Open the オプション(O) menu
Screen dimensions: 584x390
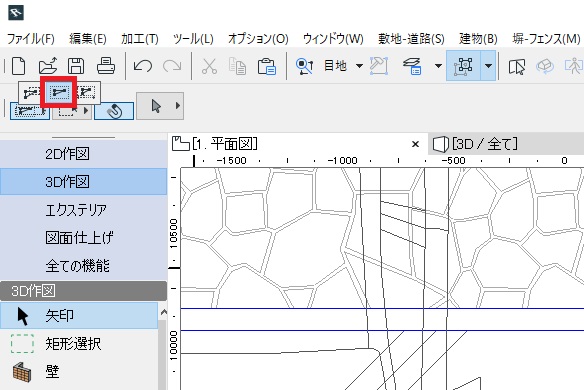pos(258,39)
